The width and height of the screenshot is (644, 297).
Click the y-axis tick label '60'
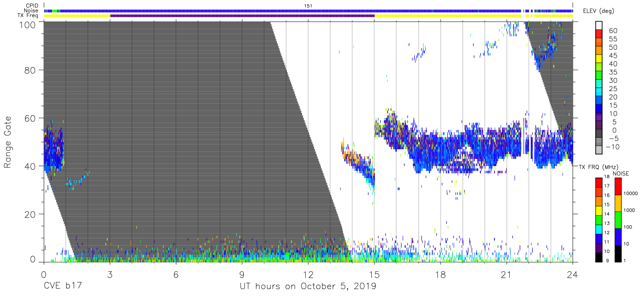[x=30, y=118]
